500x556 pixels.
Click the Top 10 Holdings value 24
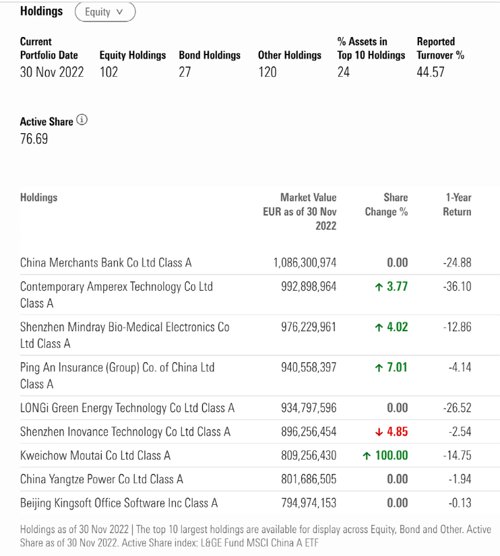[x=344, y=72]
